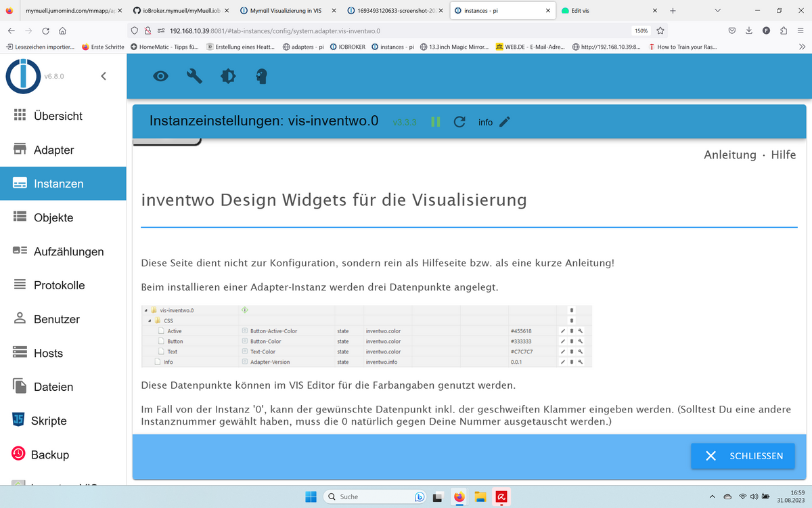Open the Hilfe link
The image size is (812, 508).
tap(784, 154)
